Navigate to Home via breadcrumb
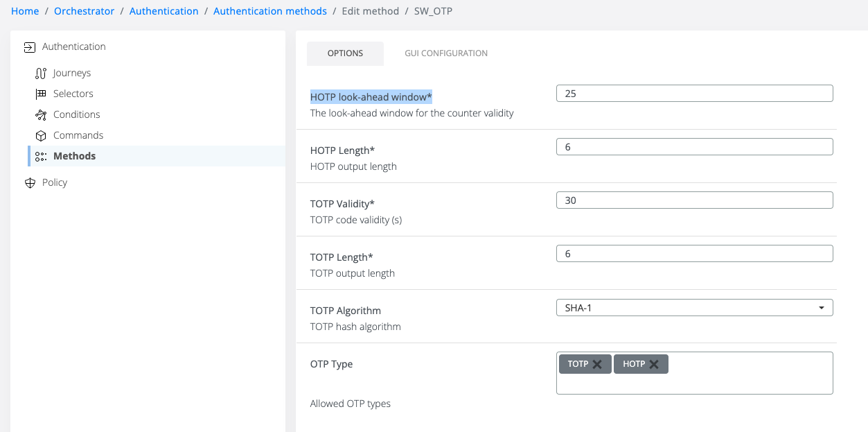Image resolution: width=868 pixels, height=432 pixels. (25, 10)
